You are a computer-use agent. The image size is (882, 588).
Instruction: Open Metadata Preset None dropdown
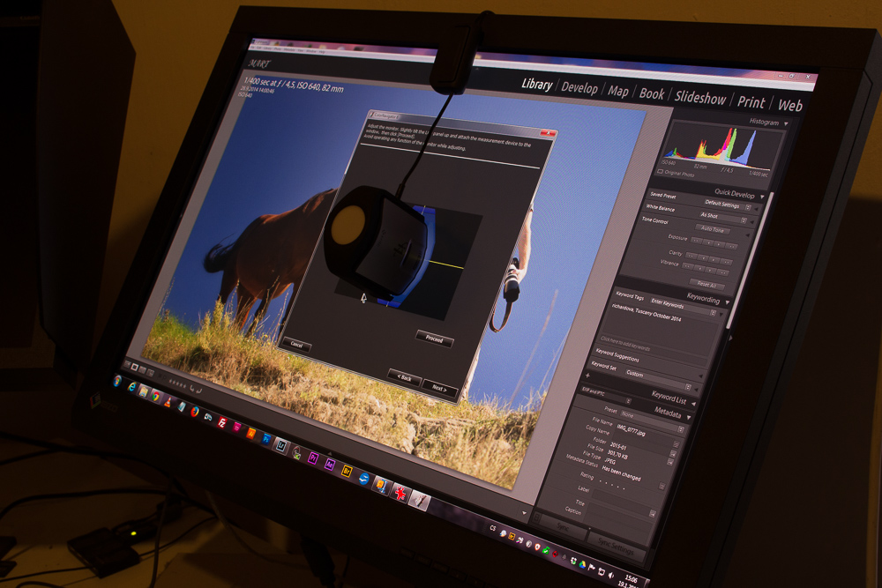pos(652,421)
